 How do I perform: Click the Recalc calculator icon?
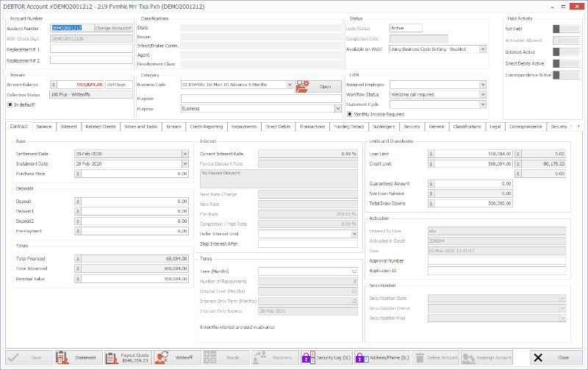[209, 357]
